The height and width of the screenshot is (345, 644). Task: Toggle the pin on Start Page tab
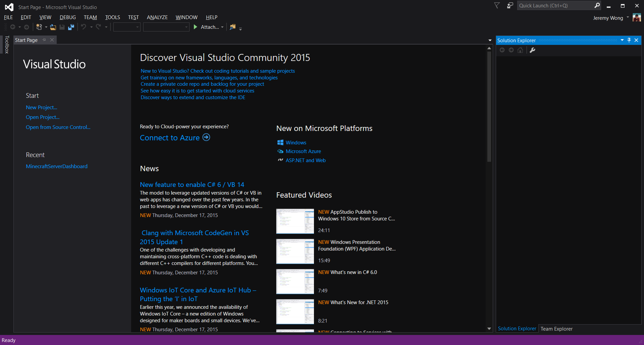click(x=44, y=40)
